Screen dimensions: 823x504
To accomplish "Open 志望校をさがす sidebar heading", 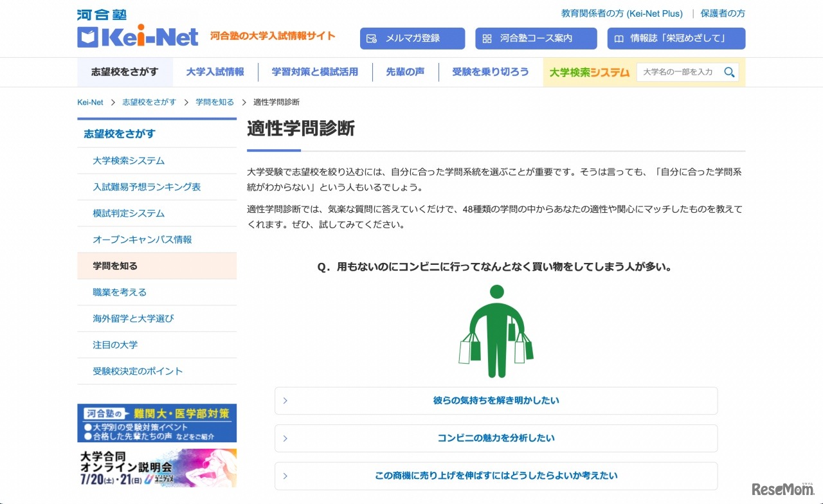I will tap(157, 134).
